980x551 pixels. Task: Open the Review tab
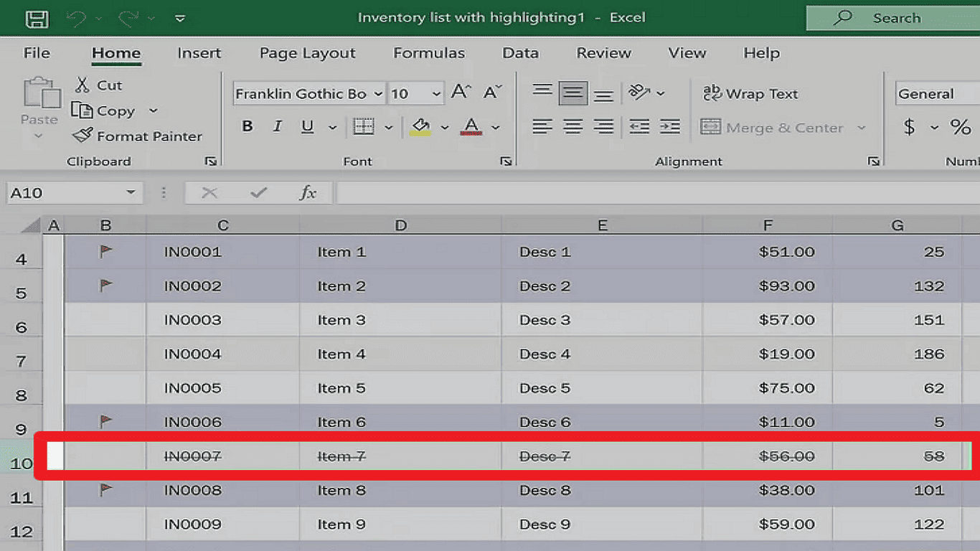(604, 53)
